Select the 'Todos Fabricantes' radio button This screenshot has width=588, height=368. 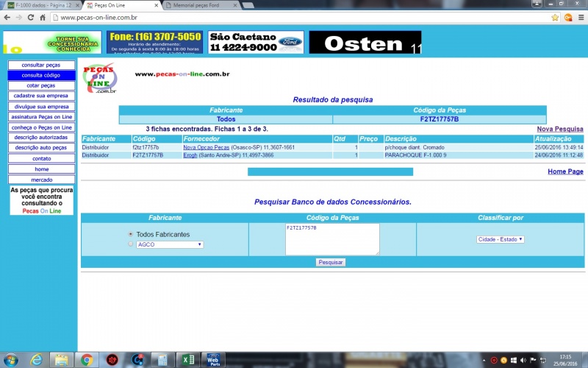click(131, 234)
